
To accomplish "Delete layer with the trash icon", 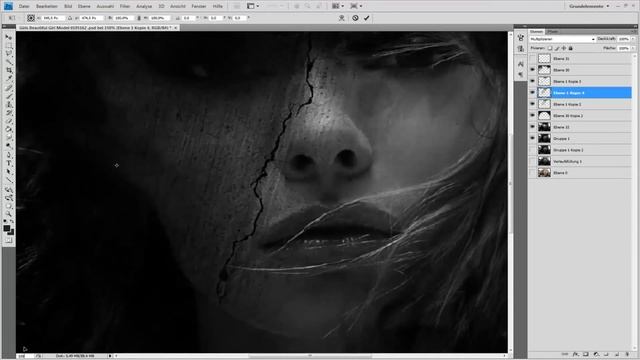I will (x=627, y=354).
